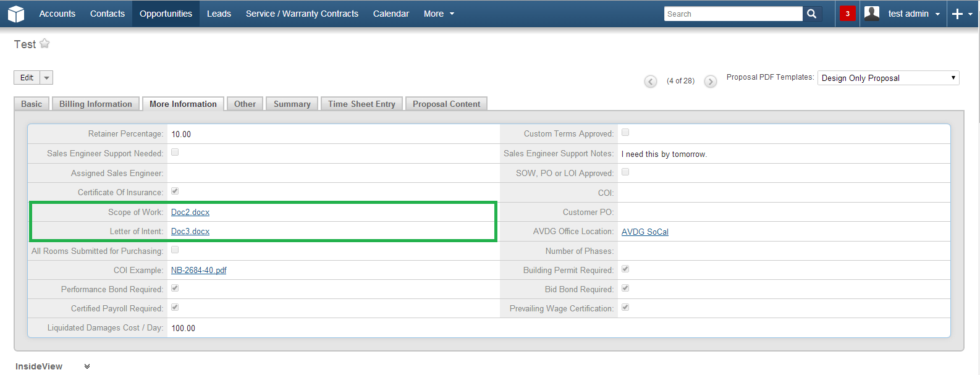Open the test admin user menu
This screenshot has width=980, height=375.
coord(914,14)
